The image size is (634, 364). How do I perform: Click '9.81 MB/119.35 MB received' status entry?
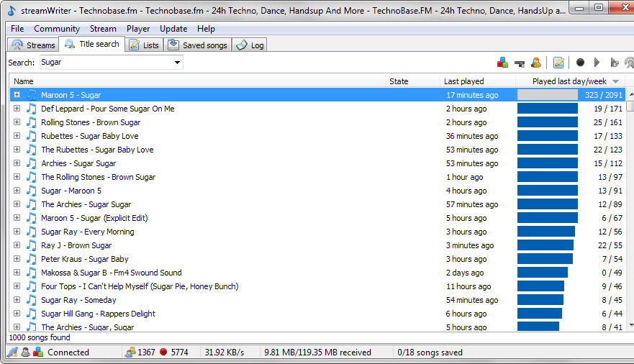click(x=317, y=352)
